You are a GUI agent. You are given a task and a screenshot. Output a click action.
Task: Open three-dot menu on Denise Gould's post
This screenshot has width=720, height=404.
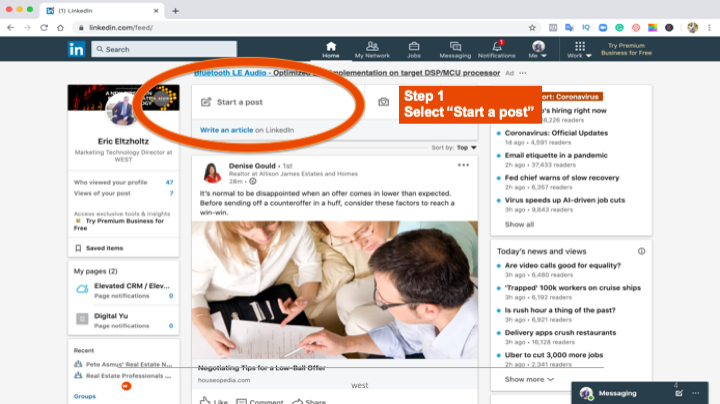click(463, 165)
